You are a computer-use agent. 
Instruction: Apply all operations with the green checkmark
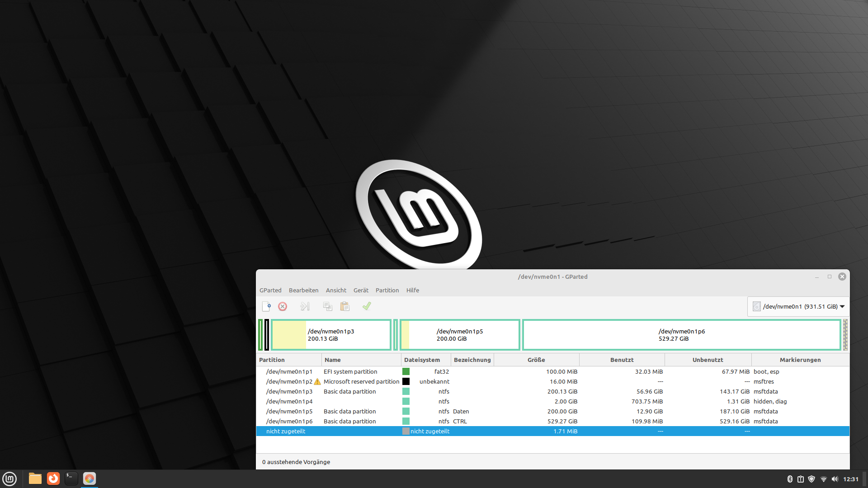pos(367,306)
